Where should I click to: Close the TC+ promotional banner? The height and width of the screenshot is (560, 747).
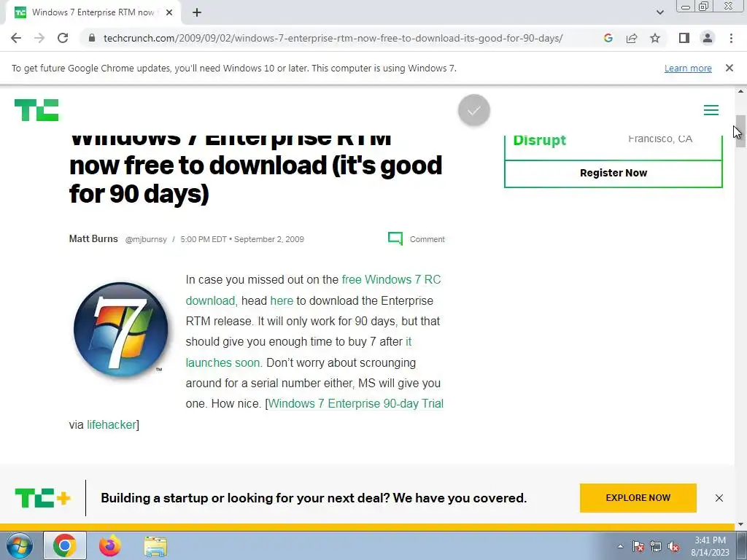(x=719, y=498)
